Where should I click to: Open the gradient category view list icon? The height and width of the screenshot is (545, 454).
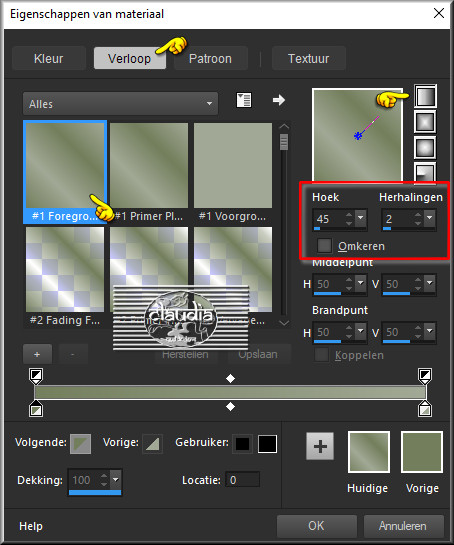tap(244, 100)
